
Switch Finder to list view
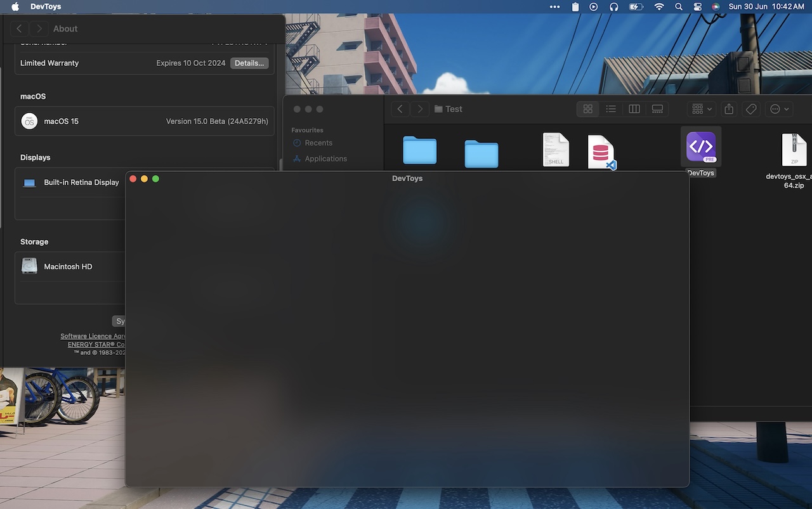coord(611,109)
